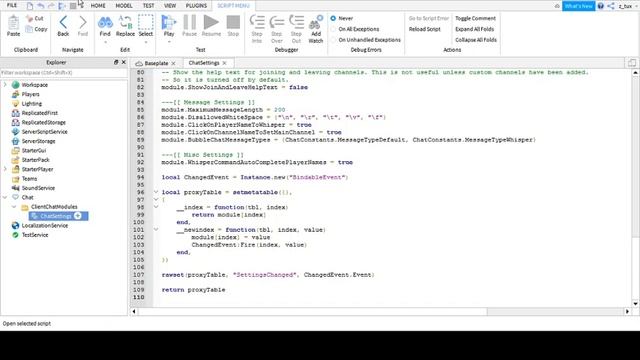Click Reload Script
640x360 pixels.
coord(424,29)
